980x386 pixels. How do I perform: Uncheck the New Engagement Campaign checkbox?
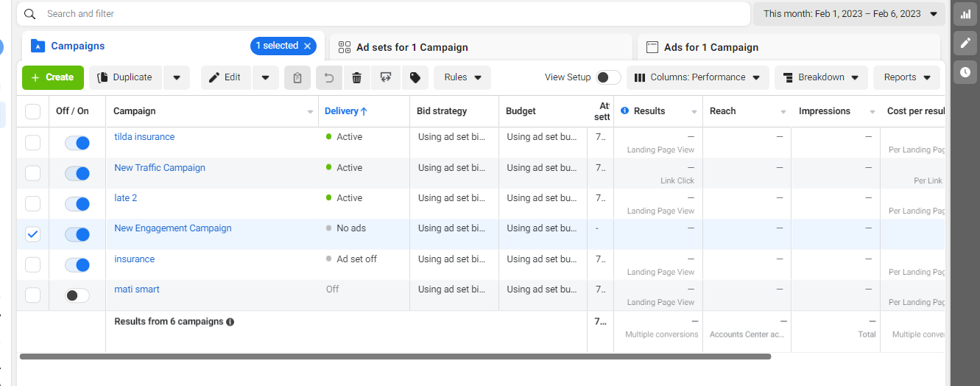point(33,234)
